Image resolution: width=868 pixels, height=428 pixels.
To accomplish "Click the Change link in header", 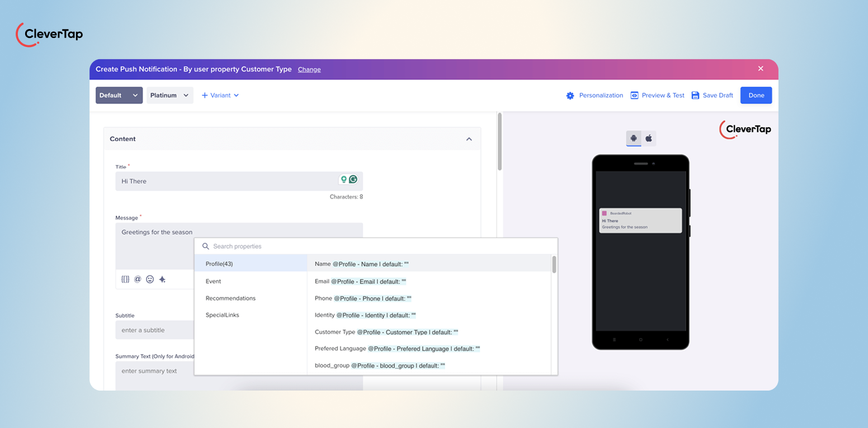I will 309,69.
